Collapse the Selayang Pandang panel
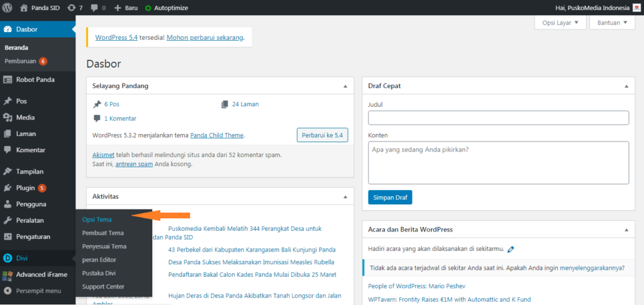 tap(345, 86)
